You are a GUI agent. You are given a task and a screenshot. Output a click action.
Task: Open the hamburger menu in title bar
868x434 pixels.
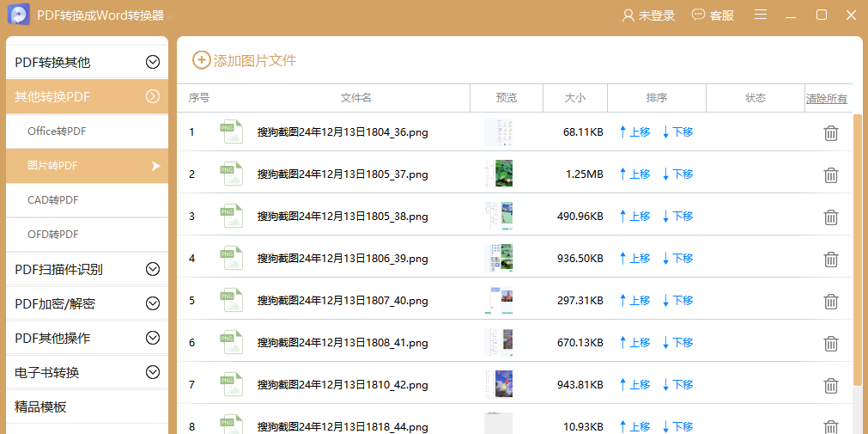(761, 15)
